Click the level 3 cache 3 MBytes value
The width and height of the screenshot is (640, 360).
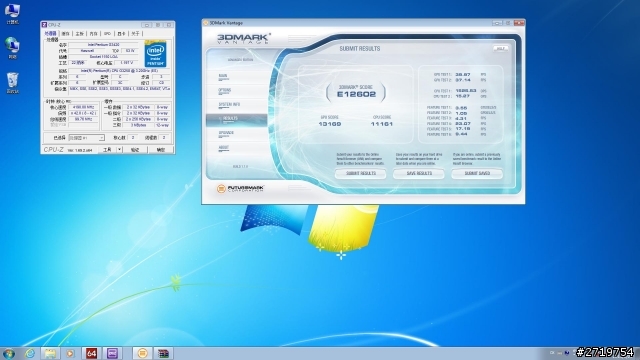[x=138, y=125]
